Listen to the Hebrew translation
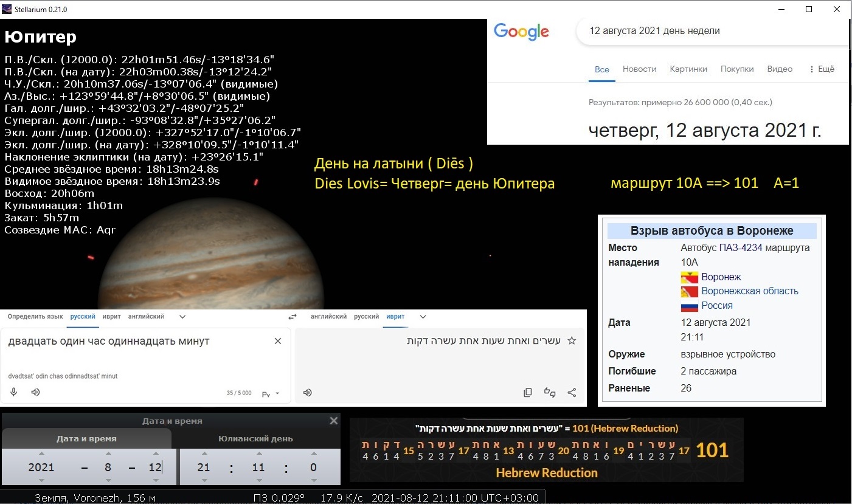This screenshot has height=504, width=852. coord(308,393)
